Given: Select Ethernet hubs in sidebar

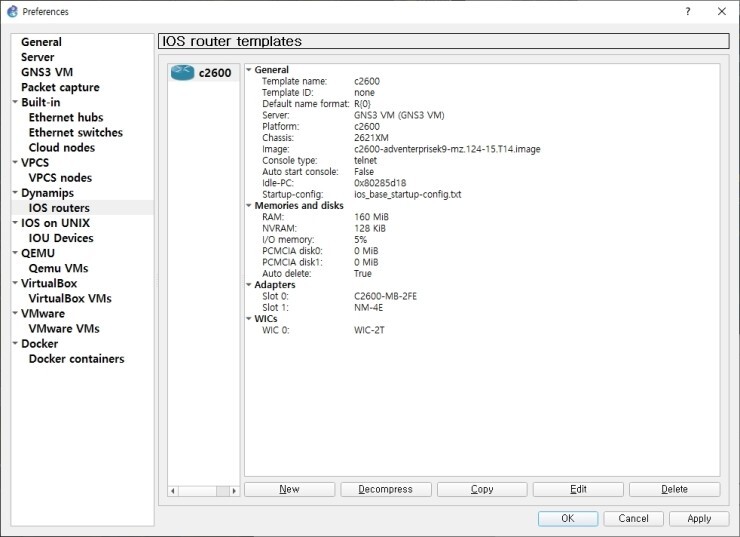Looking at the screenshot, I should click(x=66, y=117).
